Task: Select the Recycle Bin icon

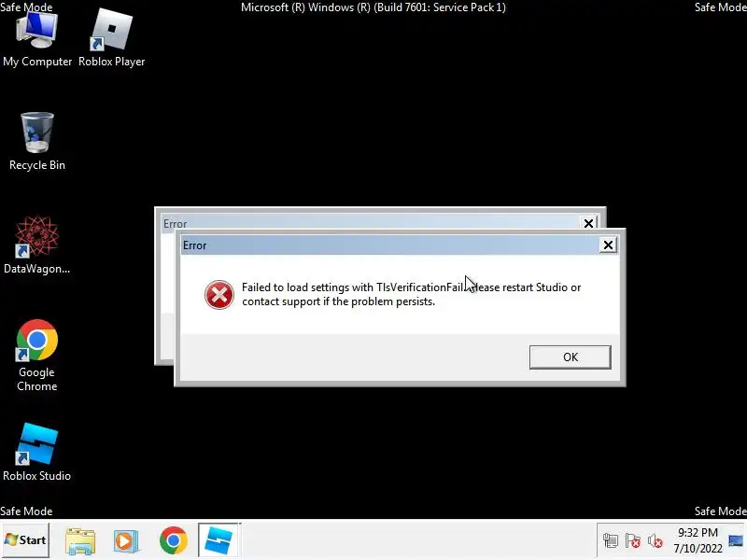Action: 37,142
